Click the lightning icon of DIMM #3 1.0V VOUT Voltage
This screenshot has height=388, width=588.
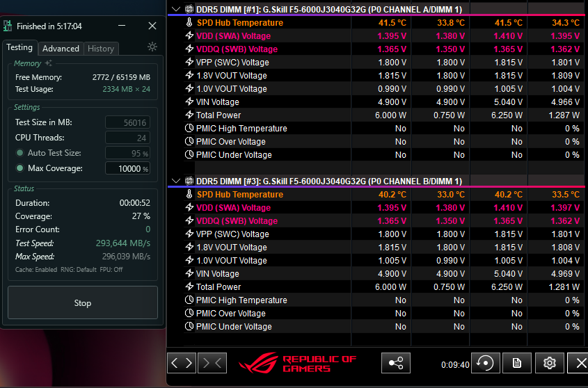189,260
